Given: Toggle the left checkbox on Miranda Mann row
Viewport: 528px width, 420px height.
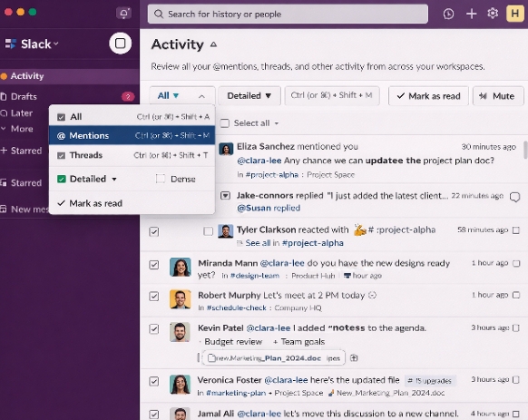Looking at the screenshot, I should 154,265.
